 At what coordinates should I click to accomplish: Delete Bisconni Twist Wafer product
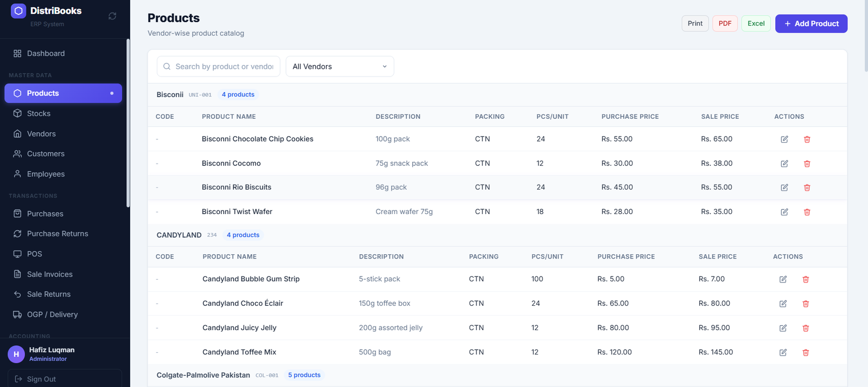(x=807, y=212)
